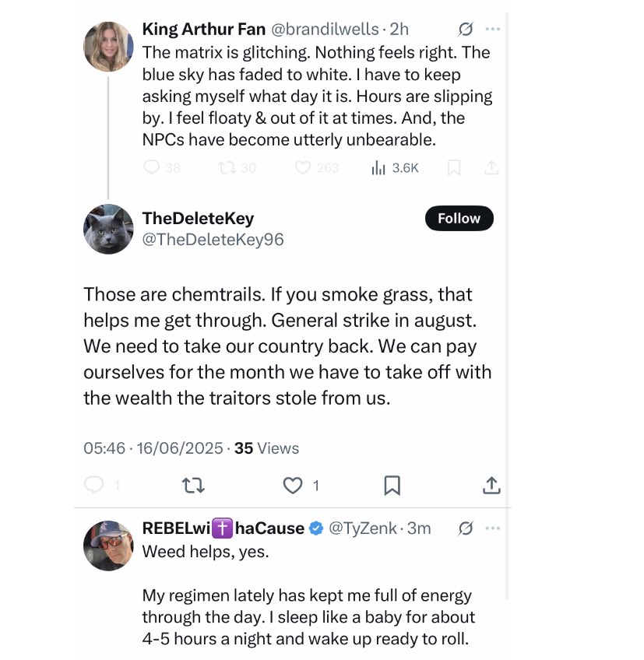Like TheDeleteKey's tweet with 1 like

tap(293, 486)
